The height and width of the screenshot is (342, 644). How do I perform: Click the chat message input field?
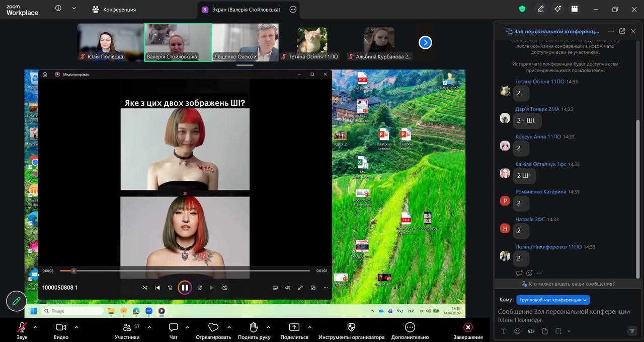point(563,315)
